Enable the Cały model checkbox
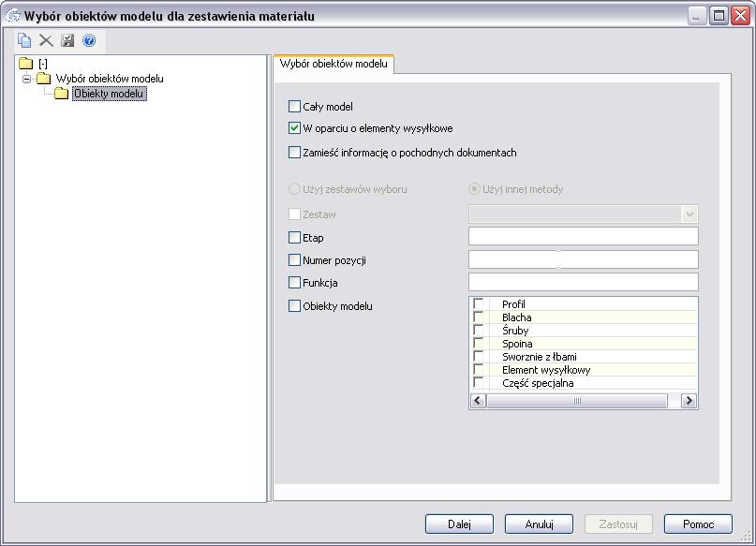This screenshot has width=756, height=546. coord(294,106)
